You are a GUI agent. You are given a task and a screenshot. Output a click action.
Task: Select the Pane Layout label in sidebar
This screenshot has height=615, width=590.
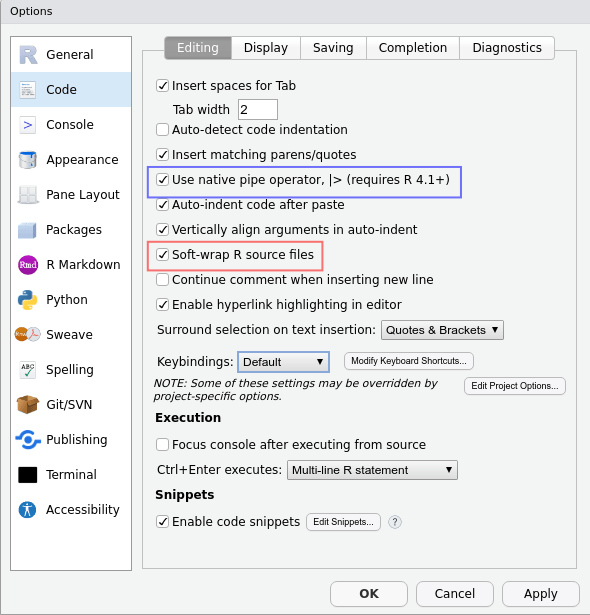[83, 195]
